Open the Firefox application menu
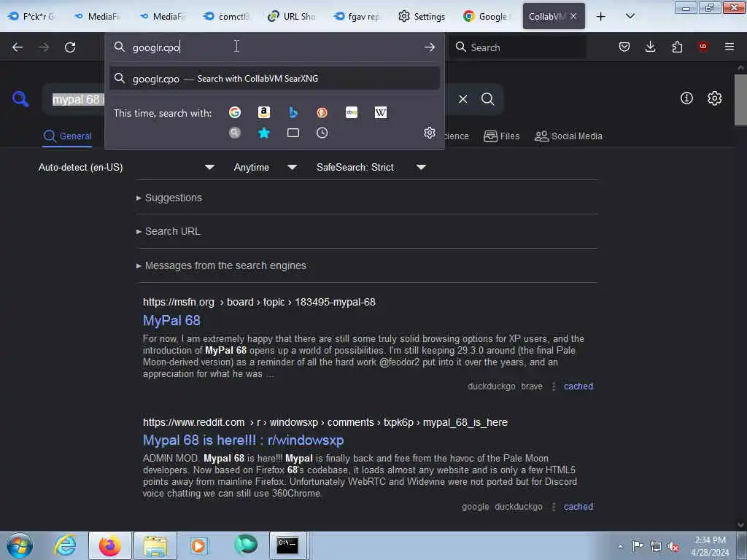This screenshot has width=747, height=560. 729,47
